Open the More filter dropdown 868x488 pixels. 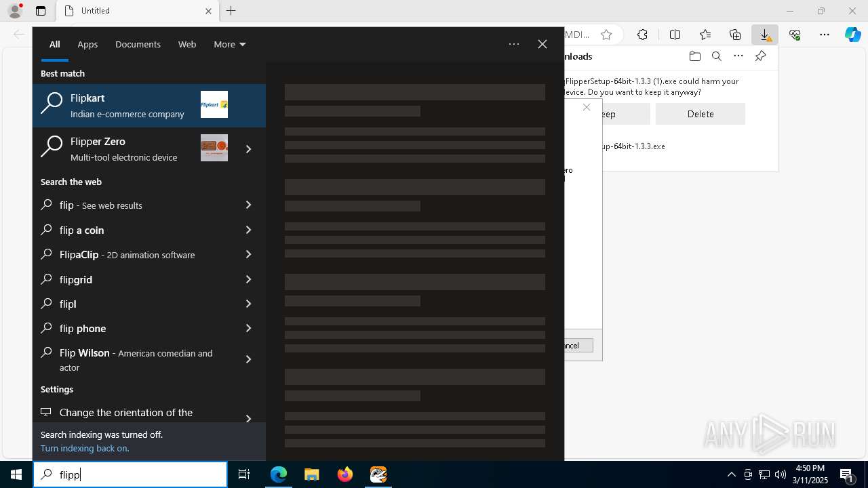pos(229,44)
